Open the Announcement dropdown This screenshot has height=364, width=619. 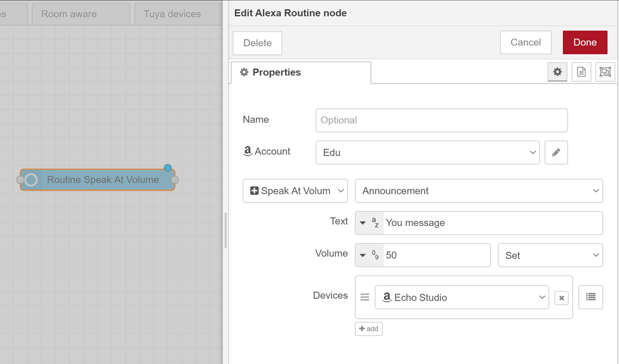(478, 191)
